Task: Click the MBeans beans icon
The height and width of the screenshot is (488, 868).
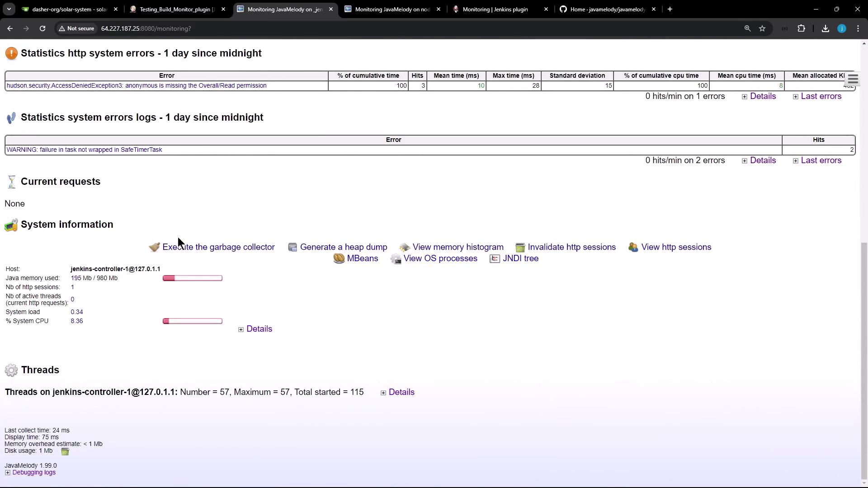Action: coord(339,258)
